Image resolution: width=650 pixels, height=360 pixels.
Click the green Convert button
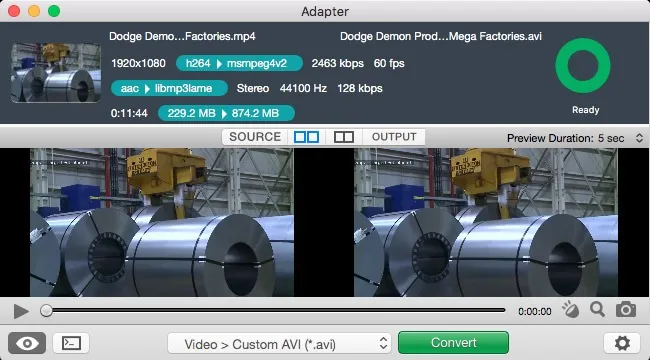[x=454, y=343]
